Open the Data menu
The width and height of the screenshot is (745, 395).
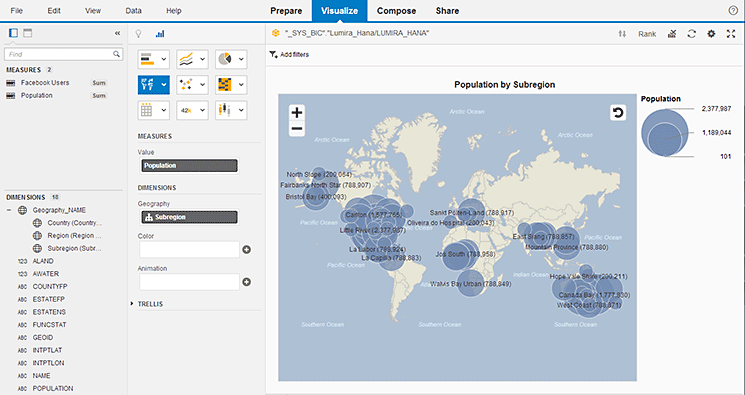point(134,10)
